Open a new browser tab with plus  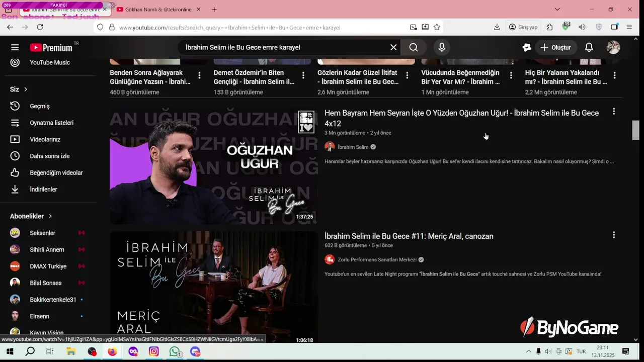(x=214, y=10)
